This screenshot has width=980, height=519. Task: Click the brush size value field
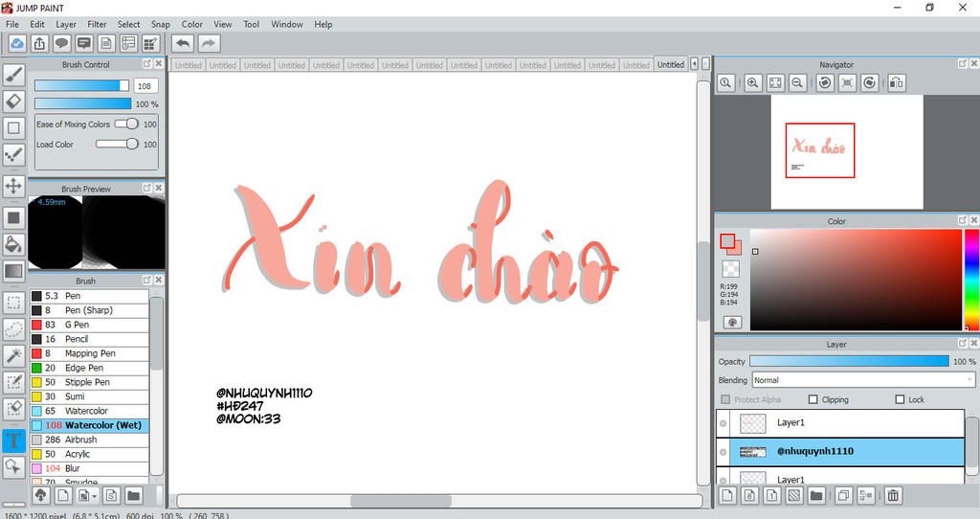(x=145, y=85)
